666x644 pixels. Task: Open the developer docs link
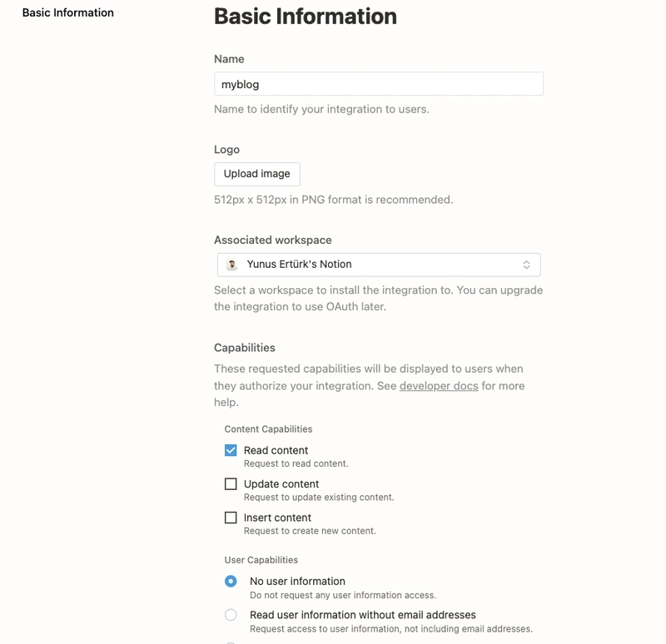(x=439, y=386)
